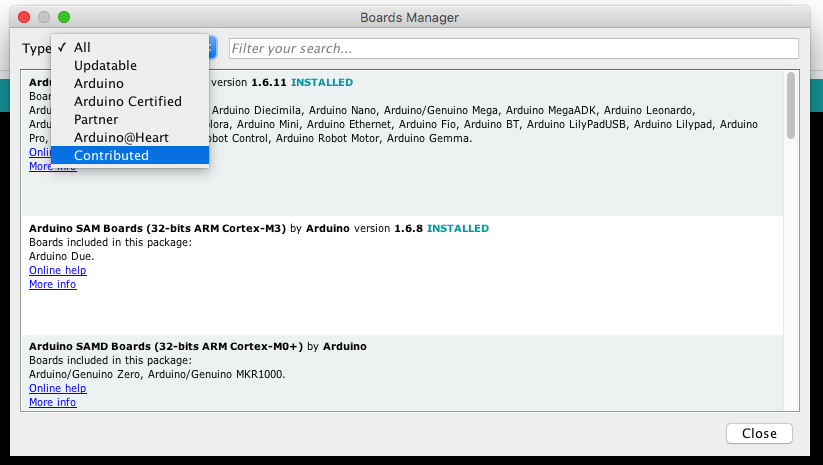
Task: Select 'Arduino@Heart' from the menu
Action: click(130, 138)
